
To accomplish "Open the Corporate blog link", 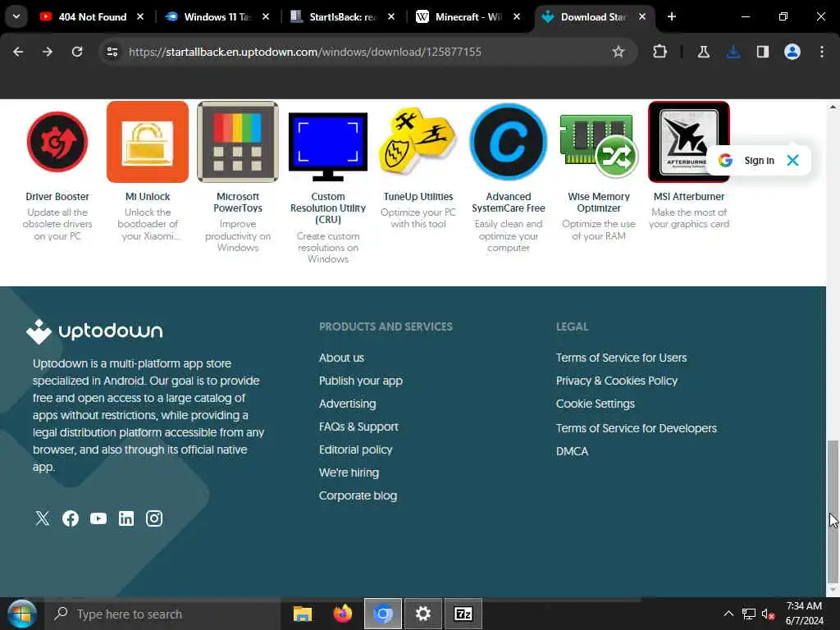I will coord(358,495).
